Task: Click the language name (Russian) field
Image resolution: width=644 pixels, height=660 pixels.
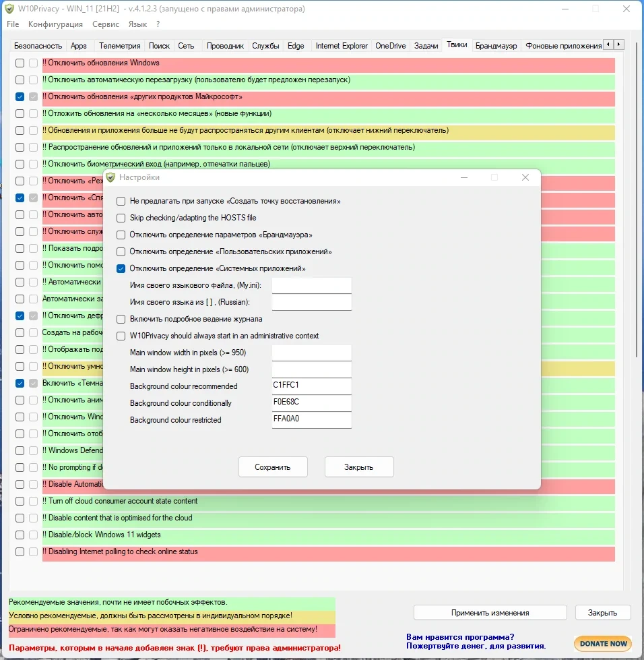Action: tap(312, 302)
